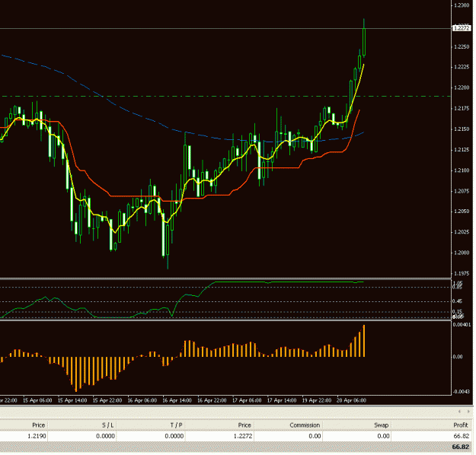Sort by the Profit column header
476x455 pixels.
point(461,425)
